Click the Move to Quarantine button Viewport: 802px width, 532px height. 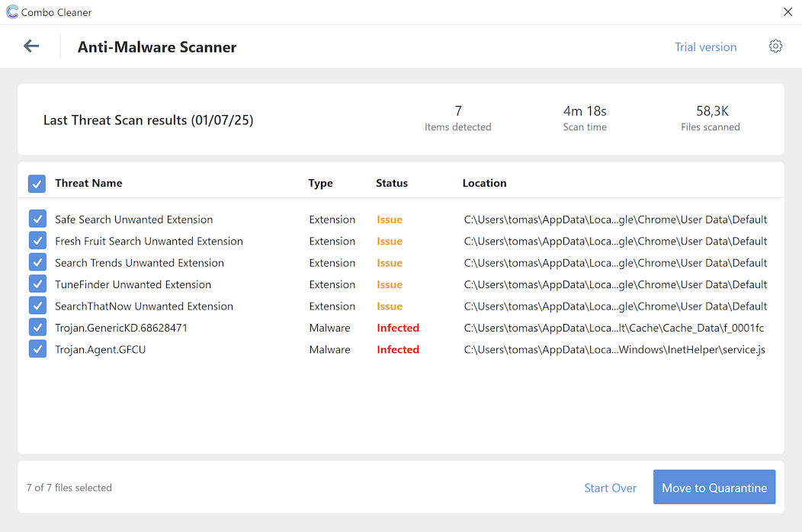(714, 487)
